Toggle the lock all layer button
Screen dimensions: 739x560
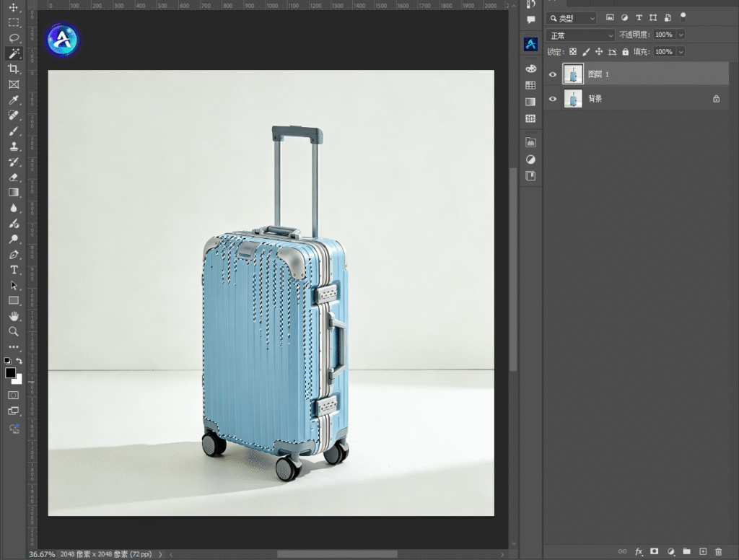click(x=625, y=52)
